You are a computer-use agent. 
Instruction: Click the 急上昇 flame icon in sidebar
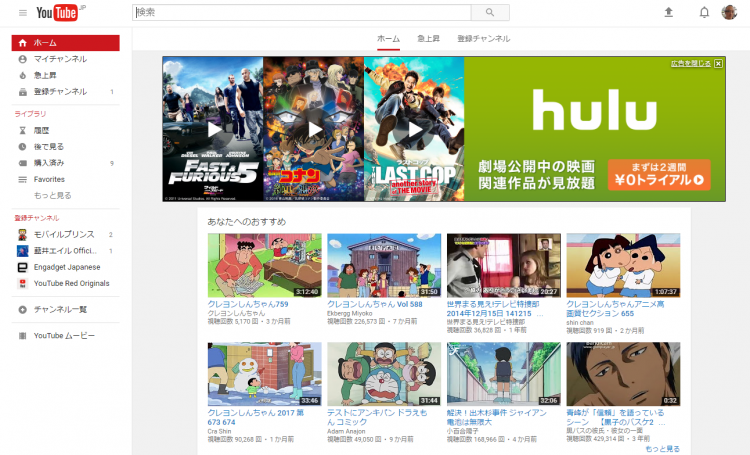tap(22, 76)
